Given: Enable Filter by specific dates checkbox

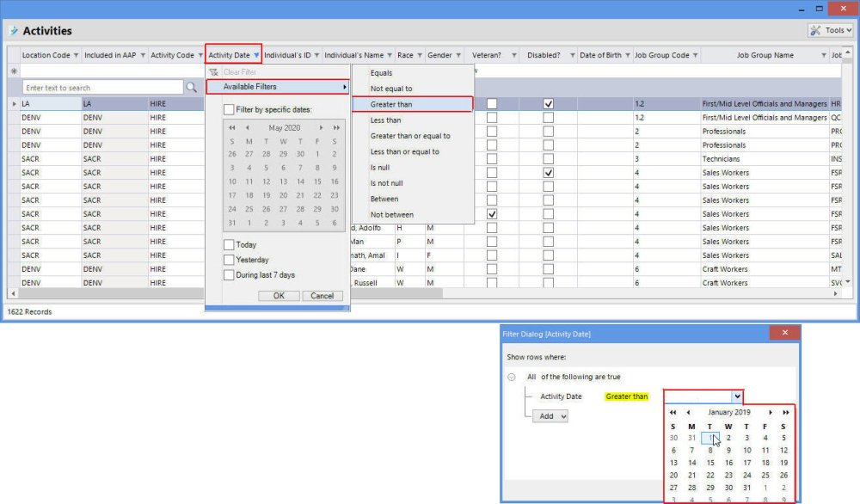Looking at the screenshot, I should coord(229,110).
